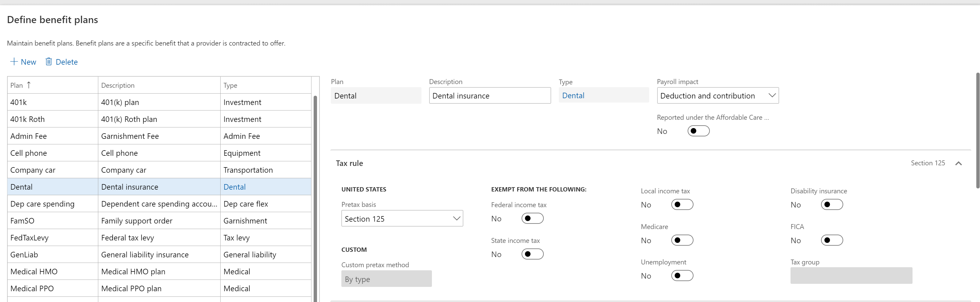Toggle Reported under the Affordable Care switch
The height and width of the screenshot is (302, 980).
tap(698, 131)
